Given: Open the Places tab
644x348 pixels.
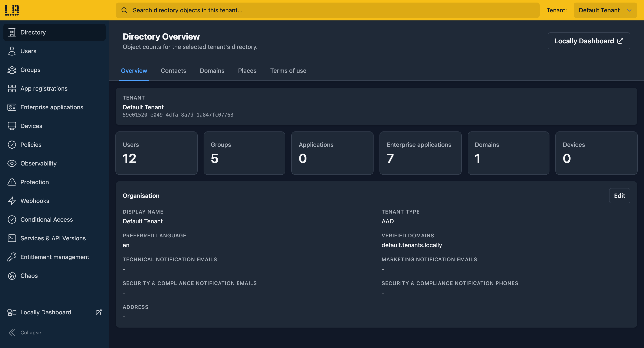Looking at the screenshot, I should tap(247, 71).
